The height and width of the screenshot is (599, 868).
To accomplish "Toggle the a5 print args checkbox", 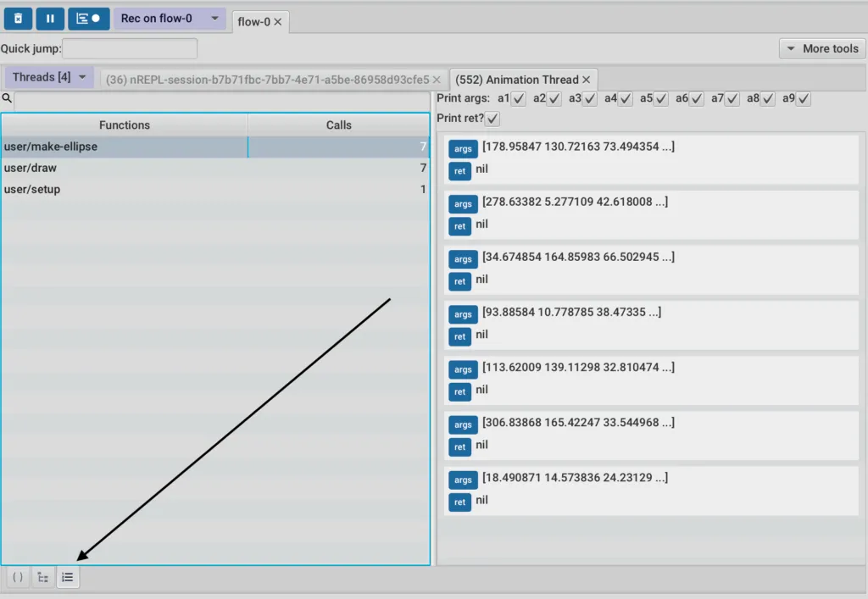I will pos(661,99).
